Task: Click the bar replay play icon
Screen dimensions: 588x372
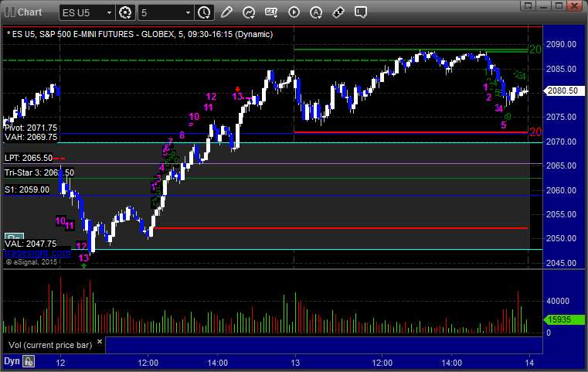Action: (294, 12)
